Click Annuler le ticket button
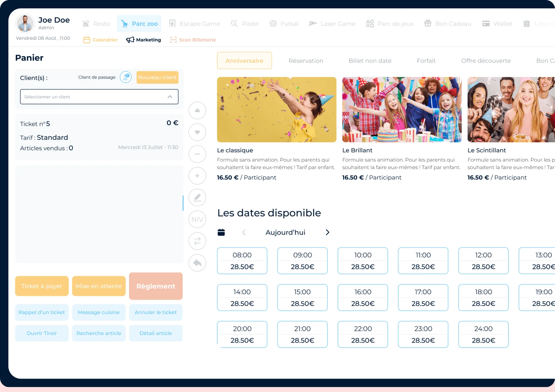 click(x=156, y=312)
